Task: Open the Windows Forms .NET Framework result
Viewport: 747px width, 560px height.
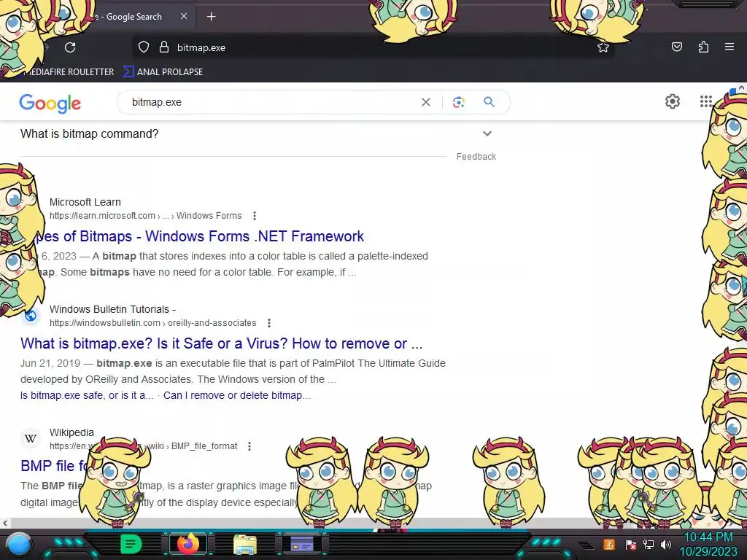Action: point(200,236)
